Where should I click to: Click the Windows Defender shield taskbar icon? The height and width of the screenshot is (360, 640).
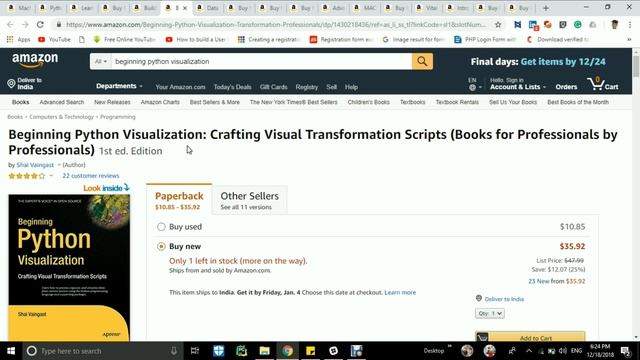click(x=218, y=351)
